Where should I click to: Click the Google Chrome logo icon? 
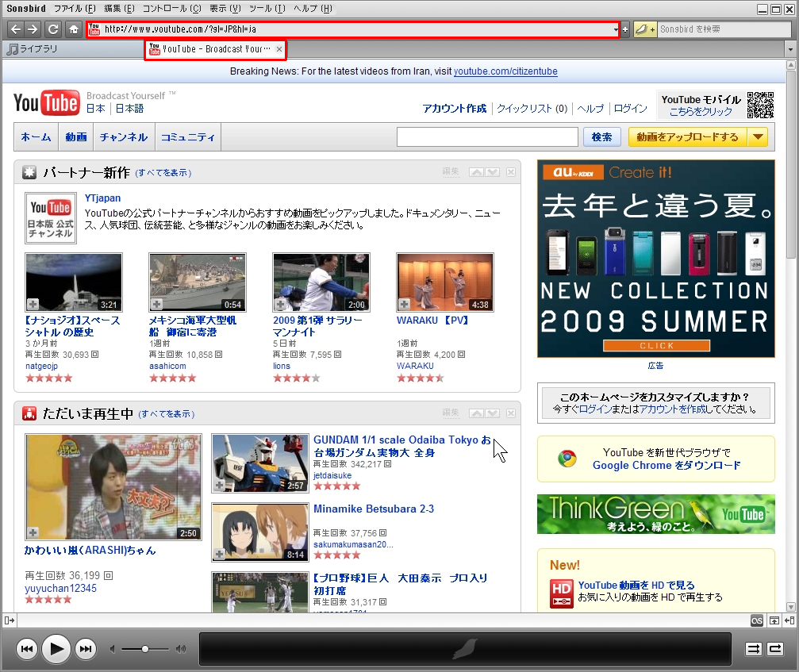click(x=567, y=459)
